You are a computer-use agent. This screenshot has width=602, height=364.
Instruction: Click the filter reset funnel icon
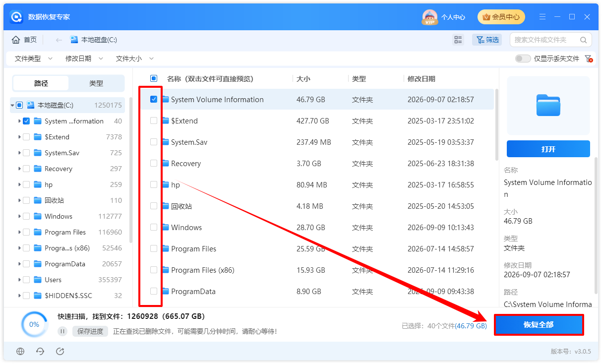pos(589,59)
